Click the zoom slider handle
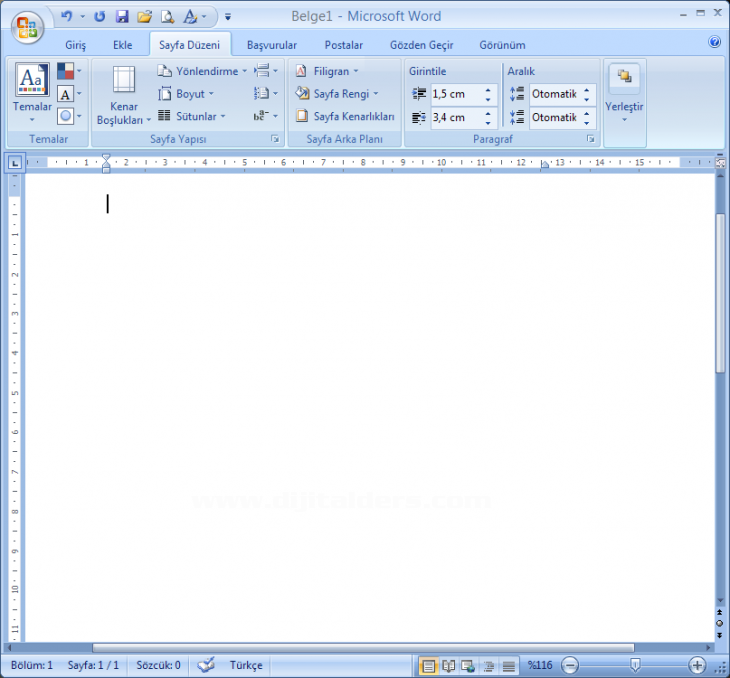 (x=635, y=665)
